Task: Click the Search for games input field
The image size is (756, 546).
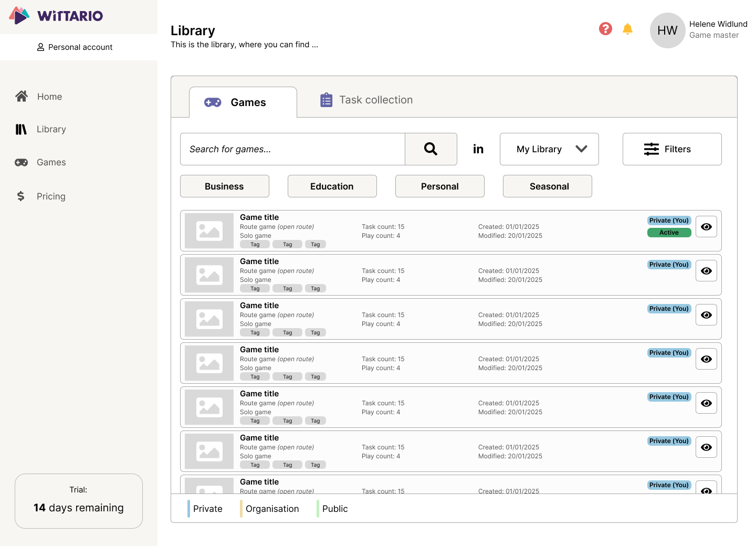Action: coord(292,149)
